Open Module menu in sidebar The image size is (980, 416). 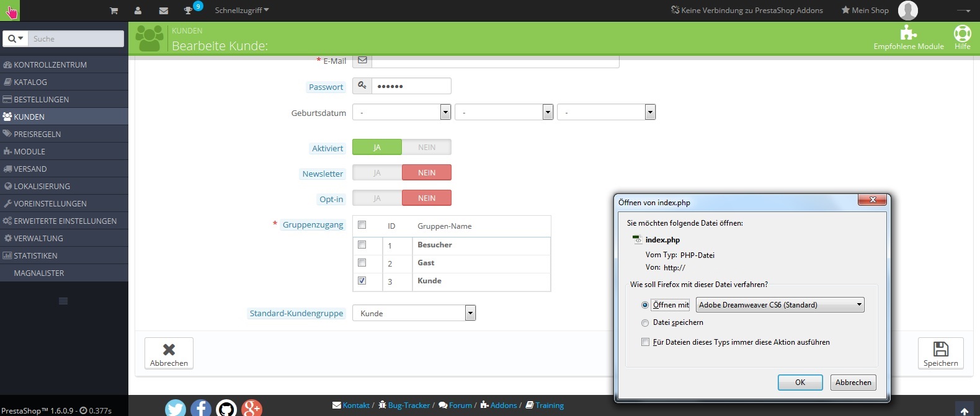[x=64, y=151]
